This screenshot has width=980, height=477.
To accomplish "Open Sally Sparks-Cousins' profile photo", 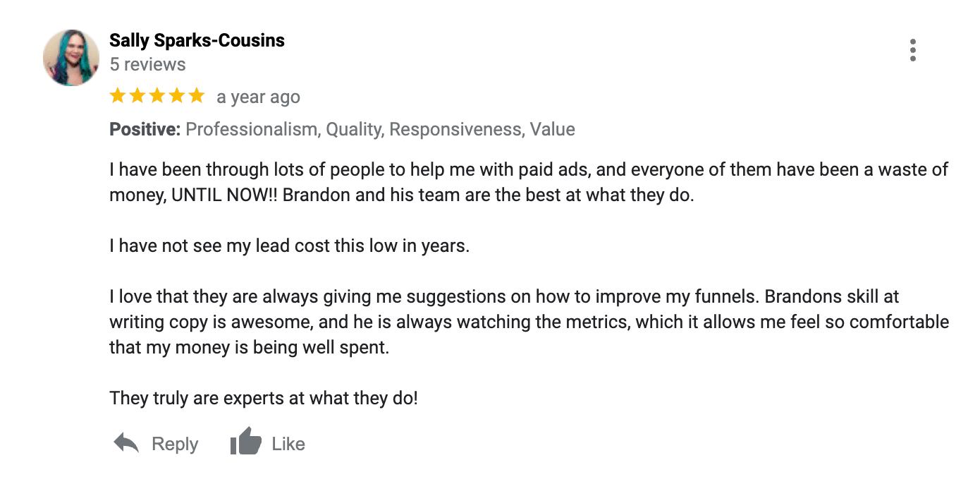I will (x=71, y=58).
